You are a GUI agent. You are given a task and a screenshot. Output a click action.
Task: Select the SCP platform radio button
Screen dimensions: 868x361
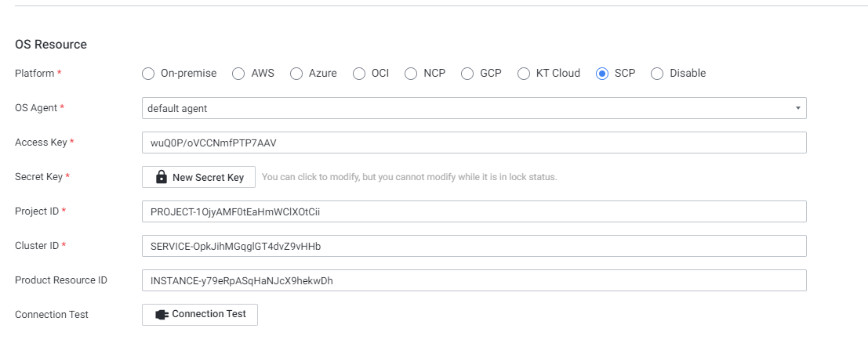pos(602,74)
